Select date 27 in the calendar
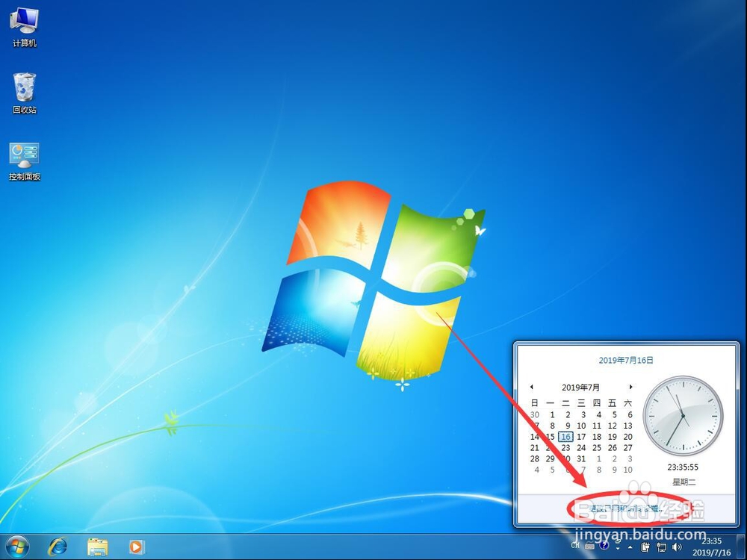 click(628, 447)
